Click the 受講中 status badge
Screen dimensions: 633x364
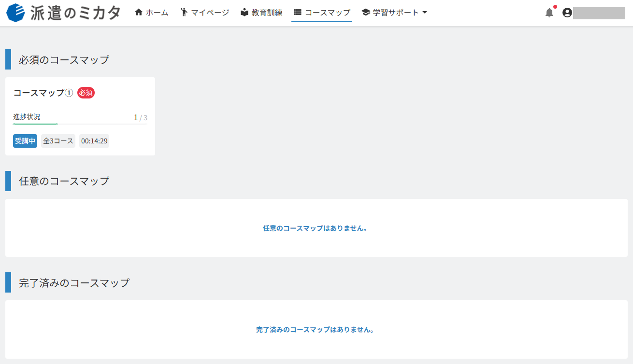25,141
